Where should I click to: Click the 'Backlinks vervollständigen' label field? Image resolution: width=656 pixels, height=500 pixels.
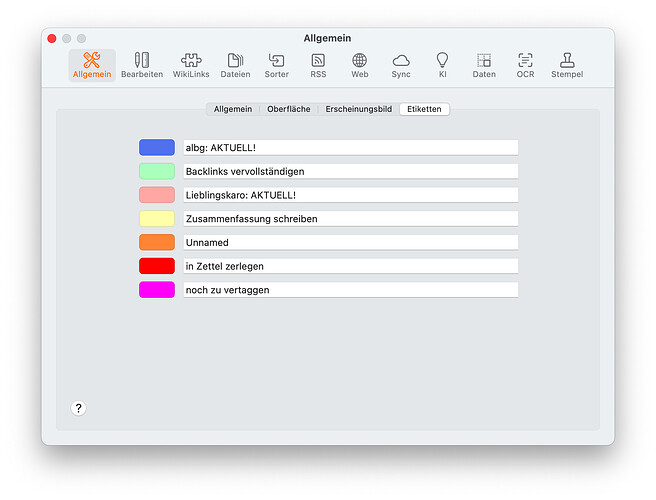pos(350,172)
